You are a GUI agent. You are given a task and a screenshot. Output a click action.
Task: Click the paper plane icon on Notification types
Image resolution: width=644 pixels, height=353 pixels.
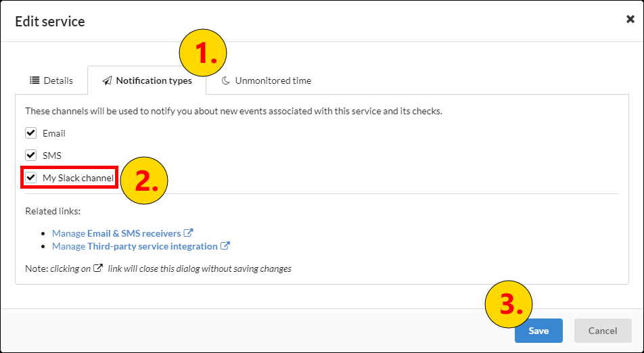tap(107, 80)
